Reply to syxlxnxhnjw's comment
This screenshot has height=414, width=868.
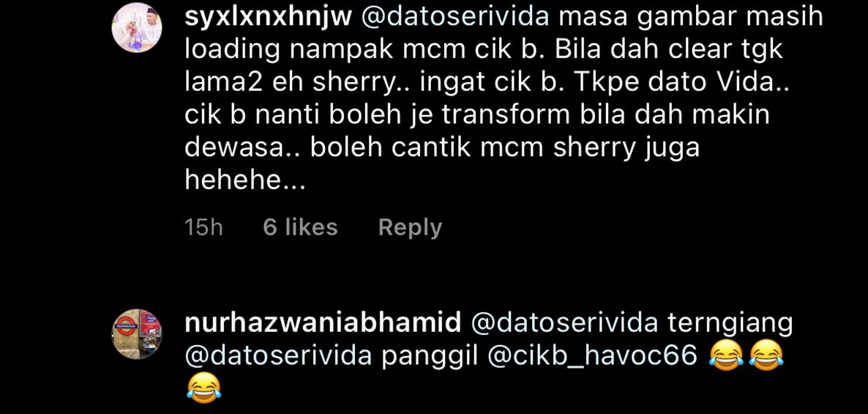pos(410,229)
